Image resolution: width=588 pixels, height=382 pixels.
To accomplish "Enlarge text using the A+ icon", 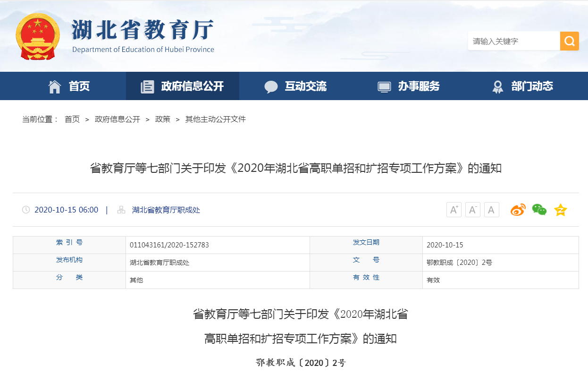I will click(x=454, y=210).
